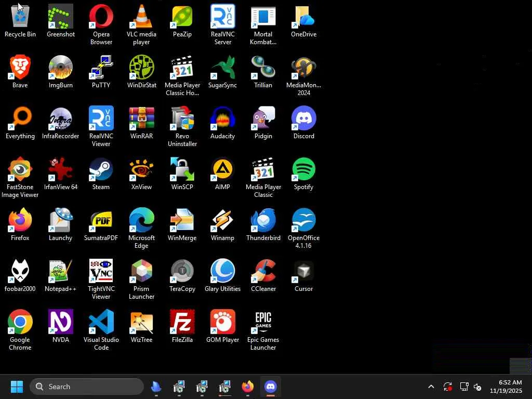Select the Winamp shortcut
This screenshot has height=399, width=532.
pyautogui.click(x=222, y=220)
